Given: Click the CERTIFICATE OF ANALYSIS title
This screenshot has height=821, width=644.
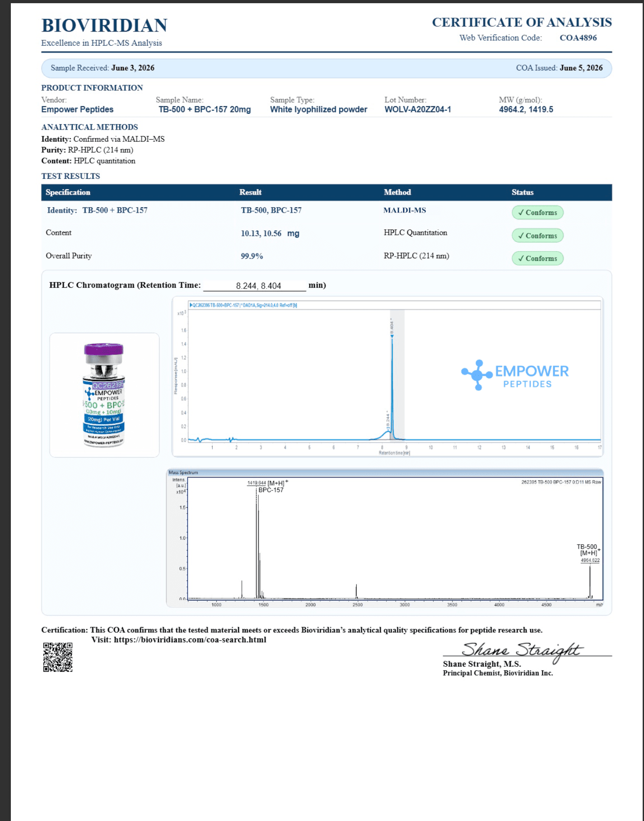Looking at the screenshot, I should tap(522, 22).
